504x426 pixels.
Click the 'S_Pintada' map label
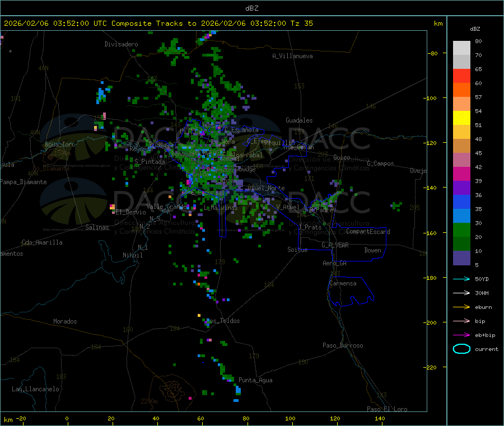tap(150, 162)
